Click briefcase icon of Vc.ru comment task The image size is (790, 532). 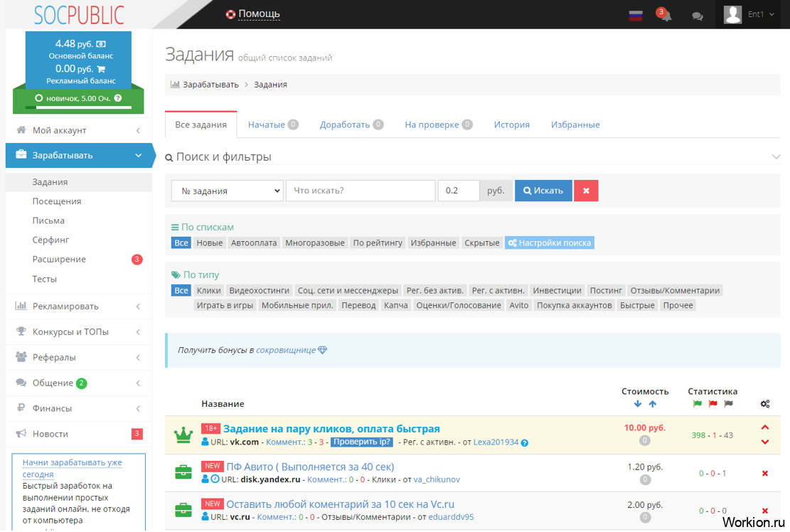point(183,510)
